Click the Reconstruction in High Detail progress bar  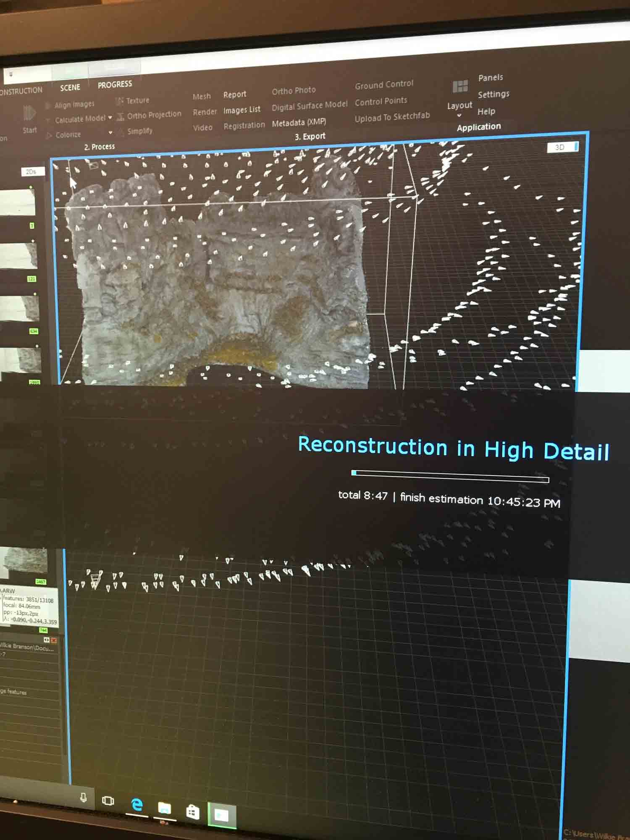coord(450,476)
